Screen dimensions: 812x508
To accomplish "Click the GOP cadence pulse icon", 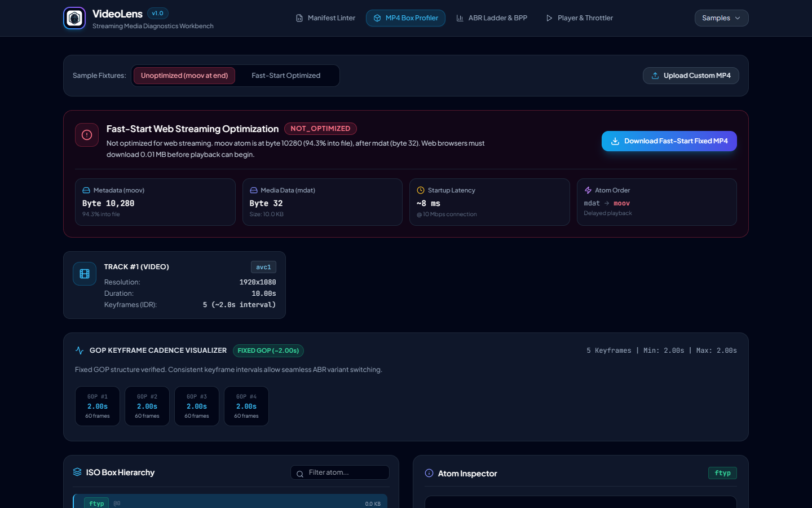I will (80, 351).
